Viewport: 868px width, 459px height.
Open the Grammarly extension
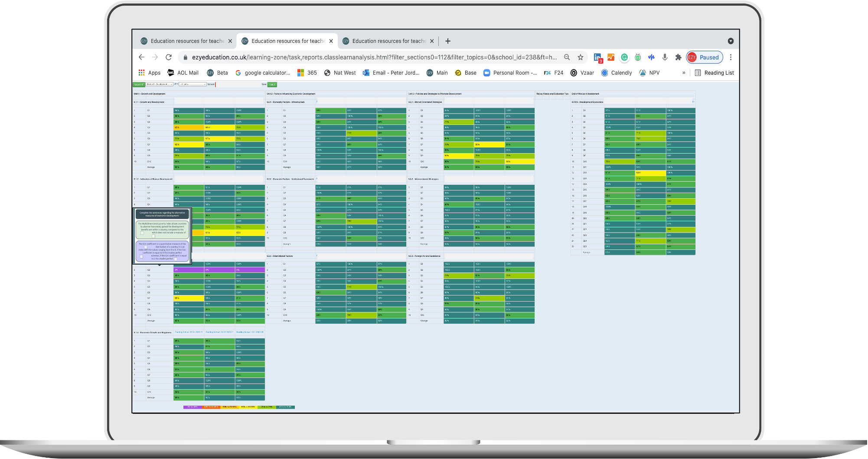click(x=624, y=57)
